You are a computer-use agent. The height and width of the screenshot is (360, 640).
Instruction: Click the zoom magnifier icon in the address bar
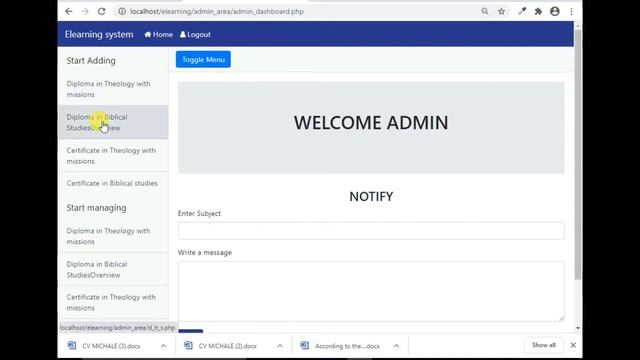[484, 11]
